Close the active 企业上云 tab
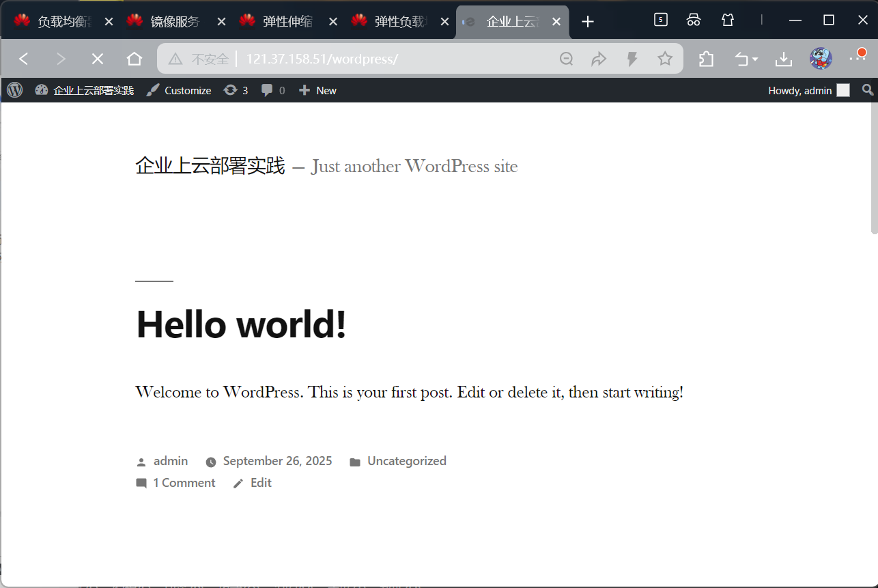 click(x=556, y=22)
